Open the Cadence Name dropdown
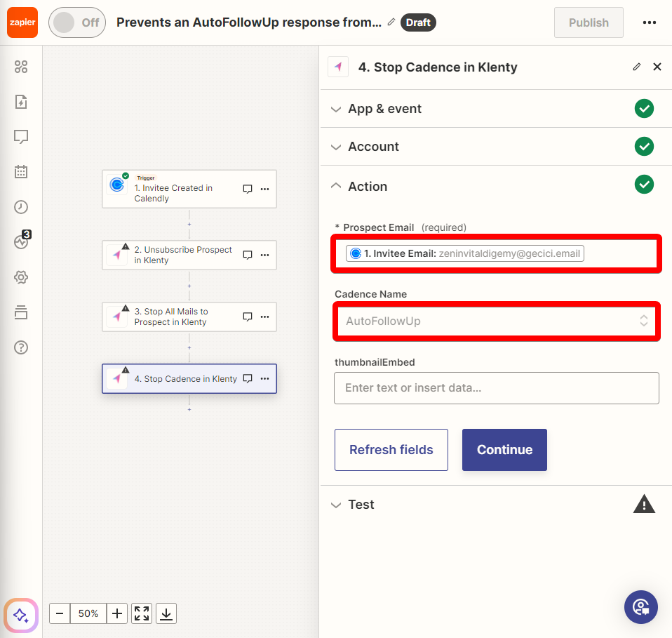The image size is (672, 638). (x=497, y=321)
